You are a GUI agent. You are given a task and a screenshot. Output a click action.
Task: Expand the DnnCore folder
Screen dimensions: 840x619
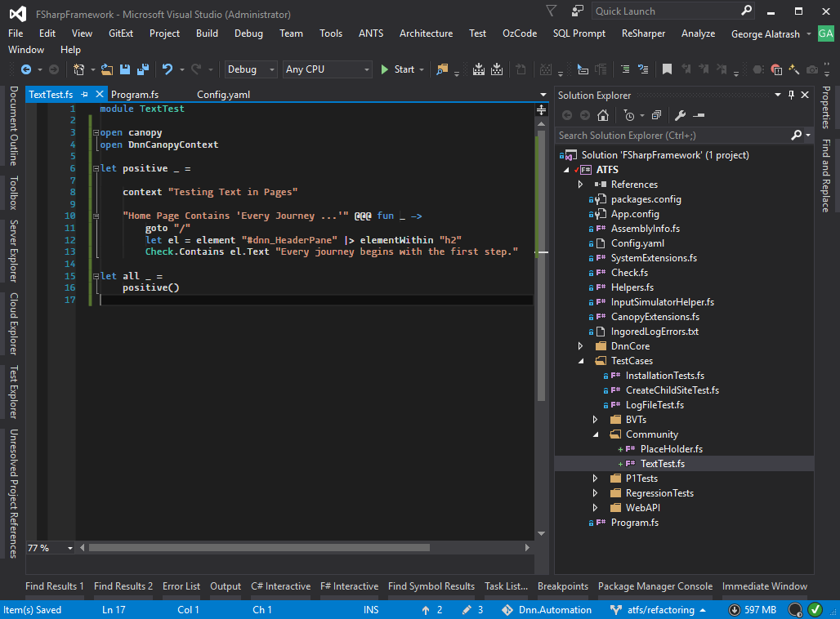coord(581,346)
